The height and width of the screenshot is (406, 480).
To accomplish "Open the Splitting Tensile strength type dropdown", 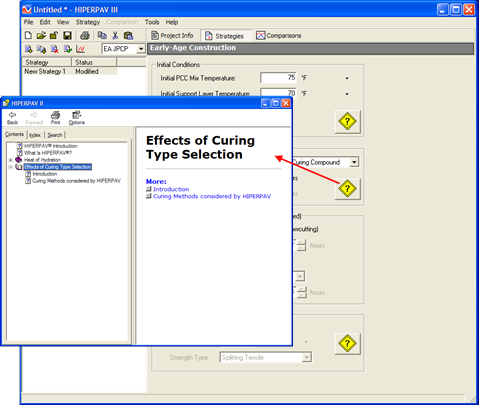I will [306, 358].
